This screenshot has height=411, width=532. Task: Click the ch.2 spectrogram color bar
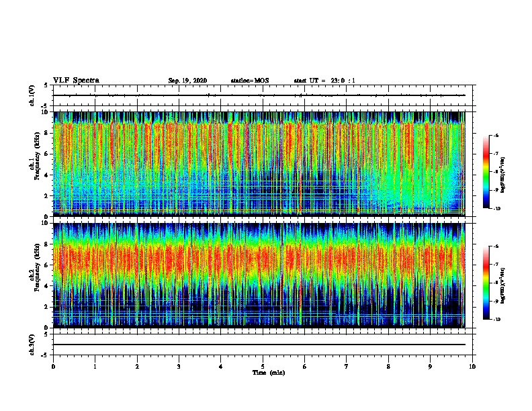coord(486,283)
